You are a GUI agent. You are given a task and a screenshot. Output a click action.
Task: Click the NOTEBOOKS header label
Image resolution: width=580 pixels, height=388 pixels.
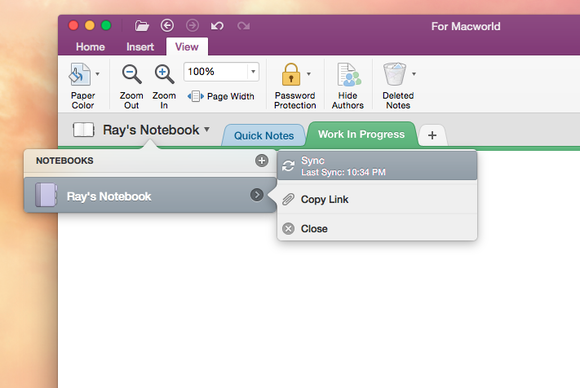pos(65,161)
